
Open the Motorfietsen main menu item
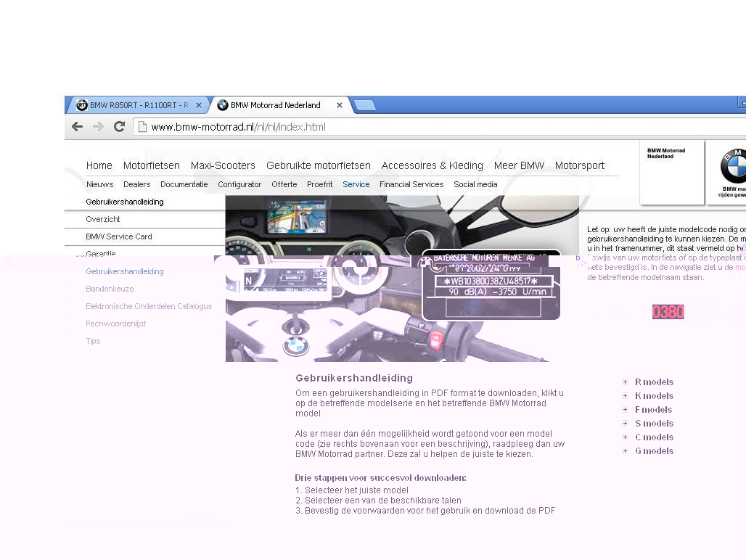151,165
